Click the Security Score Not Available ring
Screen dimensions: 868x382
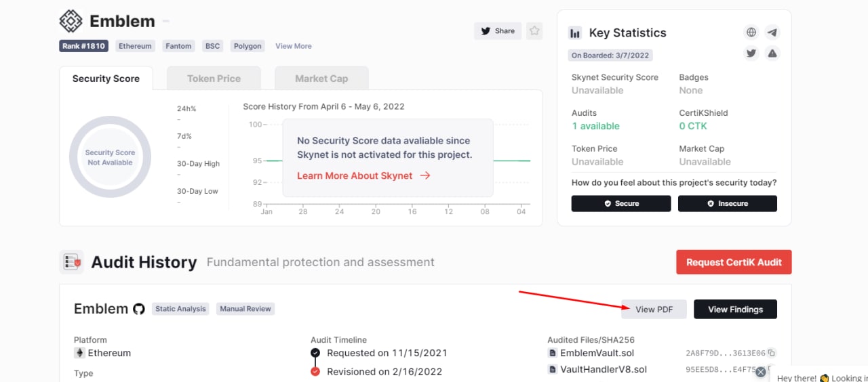[111, 157]
